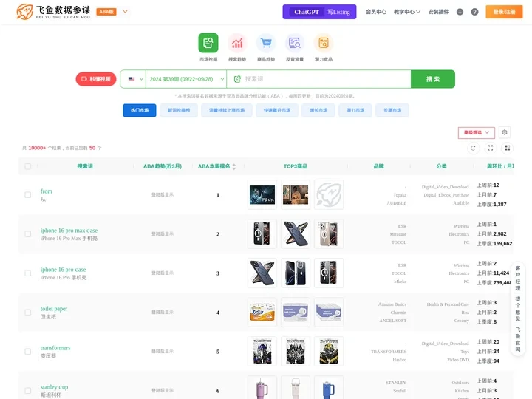Expand the ABA版 version dropdown arrow
Screen dimensions: 532x399
pyautogui.click(x=125, y=12)
